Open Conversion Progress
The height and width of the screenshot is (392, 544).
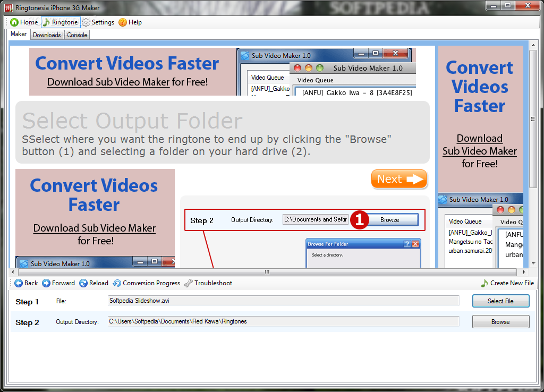coord(147,283)
